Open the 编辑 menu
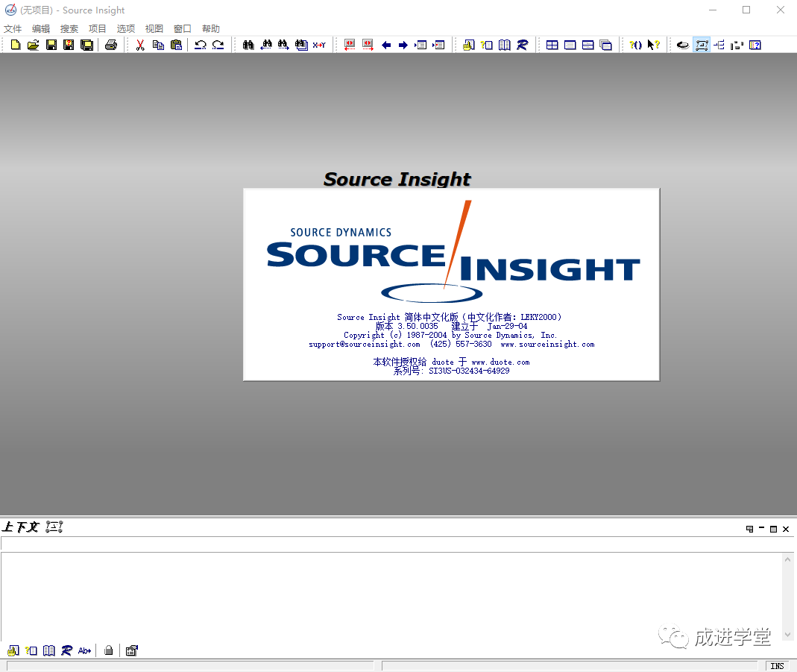 point(41,28)
